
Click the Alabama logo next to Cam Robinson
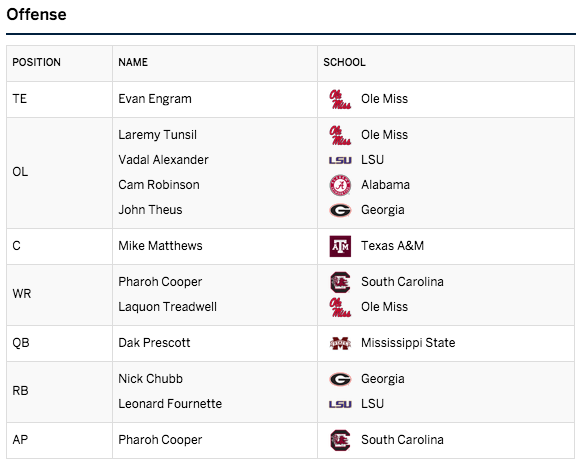click(x=340, y=185)
